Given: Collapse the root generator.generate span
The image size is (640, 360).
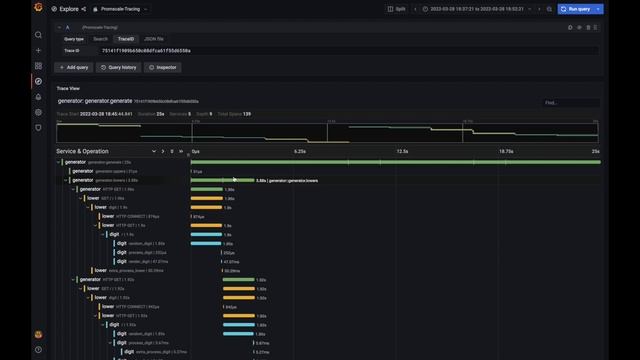Looking at the screenshot, I should (58, 162).
